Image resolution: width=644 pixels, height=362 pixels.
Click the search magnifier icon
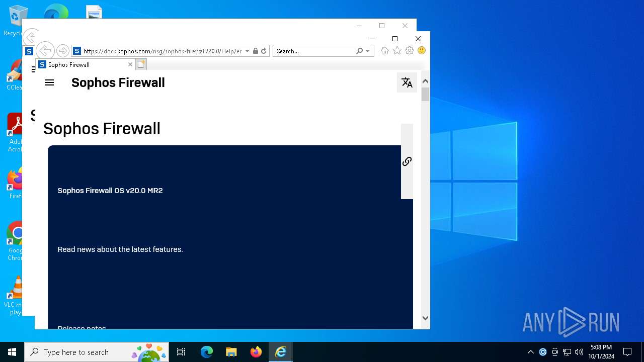pos(359,51)
